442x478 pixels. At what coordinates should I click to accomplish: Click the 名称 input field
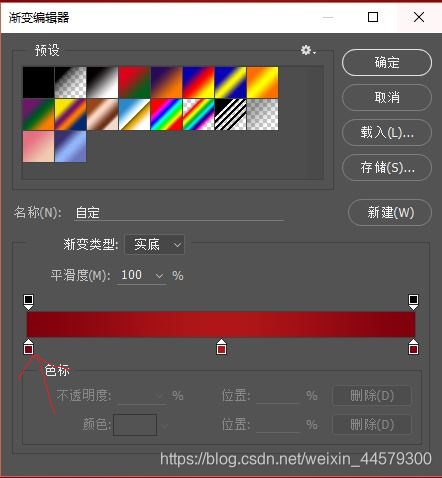(x=179, y=212)
